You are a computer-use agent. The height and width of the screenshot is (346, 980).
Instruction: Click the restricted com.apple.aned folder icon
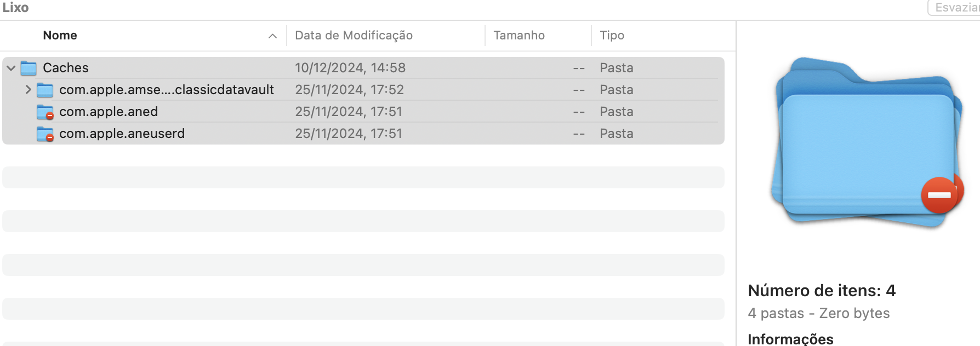[45, 112]
